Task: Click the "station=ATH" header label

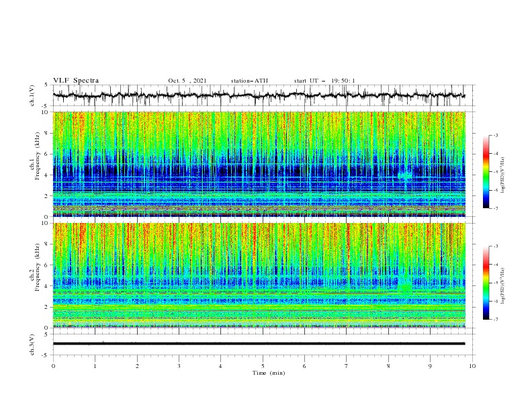Action: pyautogui.click(x=249, y=81)
